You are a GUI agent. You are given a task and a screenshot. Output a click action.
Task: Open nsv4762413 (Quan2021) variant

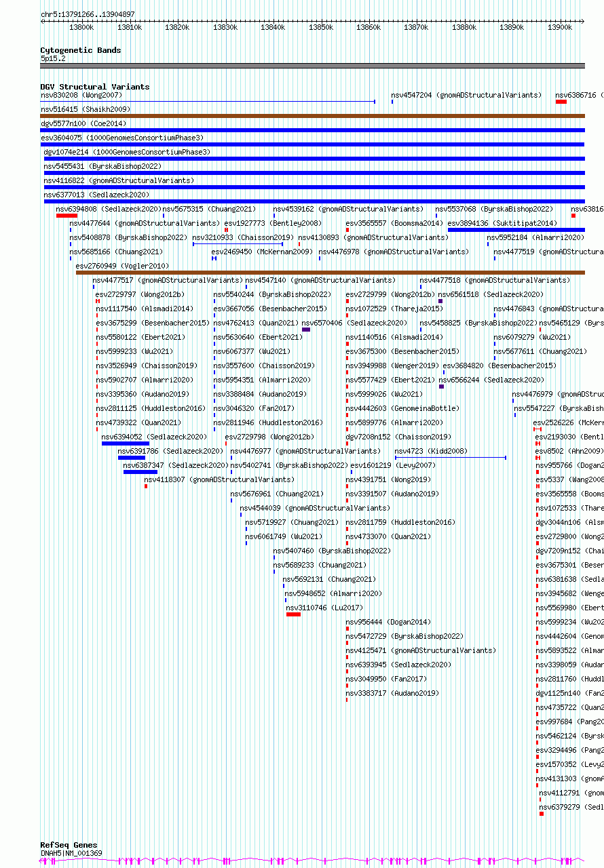tap(255, 323)
